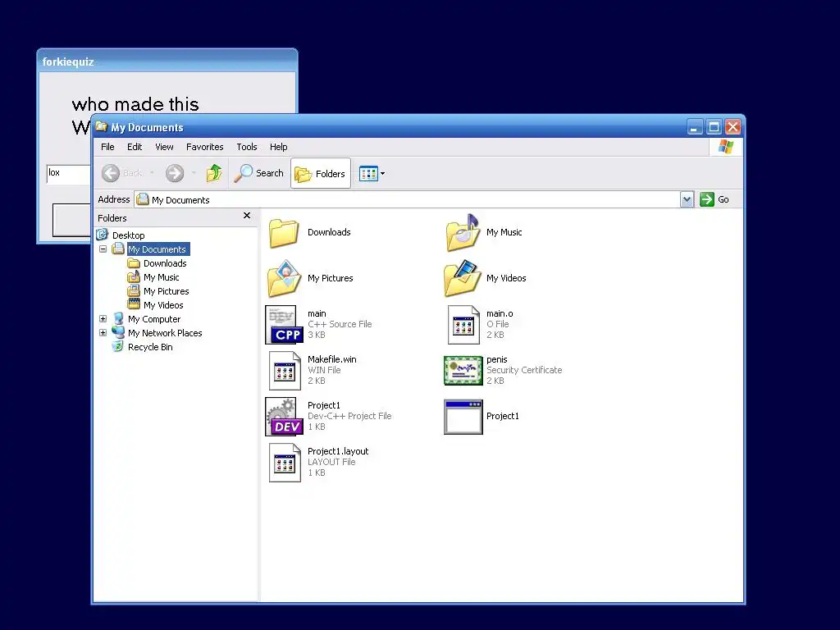Select Downloads in the folder tree
The width and height of the screenshot is (840, 630).
click(165, 263)
